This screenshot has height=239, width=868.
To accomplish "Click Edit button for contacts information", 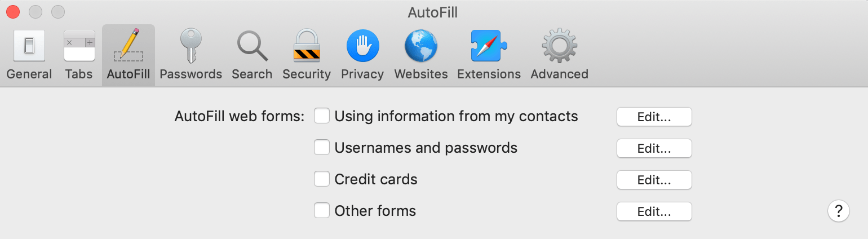I will pos(654,117).
